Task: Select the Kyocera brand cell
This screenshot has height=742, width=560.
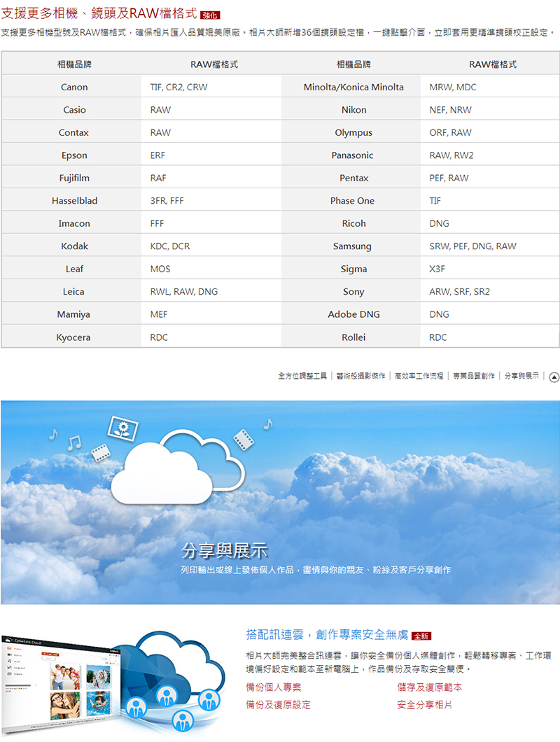Action: click(71, 337)
